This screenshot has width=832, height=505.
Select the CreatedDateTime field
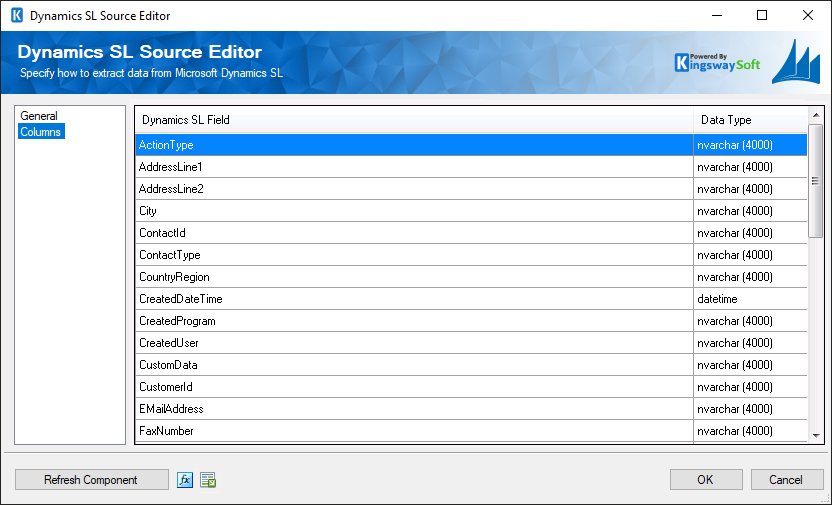coord(414,299)
